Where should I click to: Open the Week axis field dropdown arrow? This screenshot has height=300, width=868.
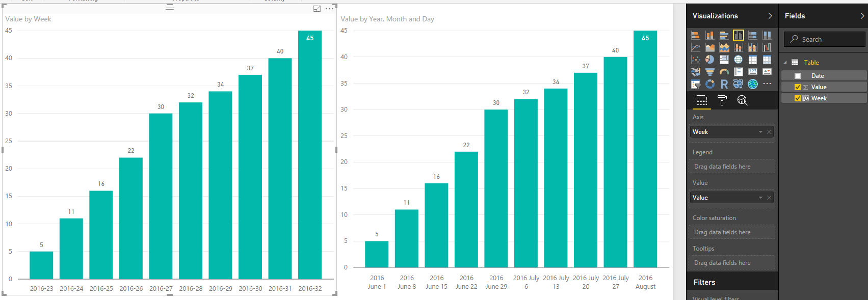760,132
